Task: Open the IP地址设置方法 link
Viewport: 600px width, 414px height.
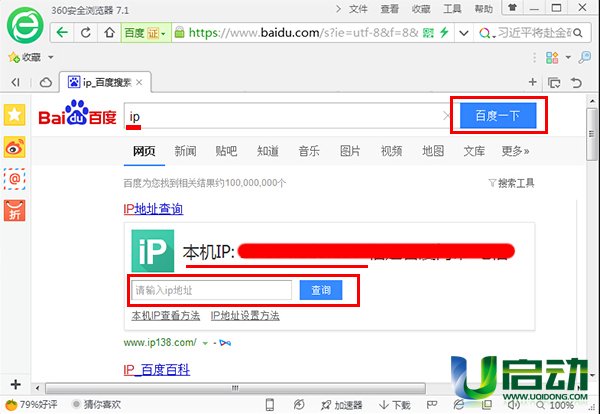Action: click(245, 316)
